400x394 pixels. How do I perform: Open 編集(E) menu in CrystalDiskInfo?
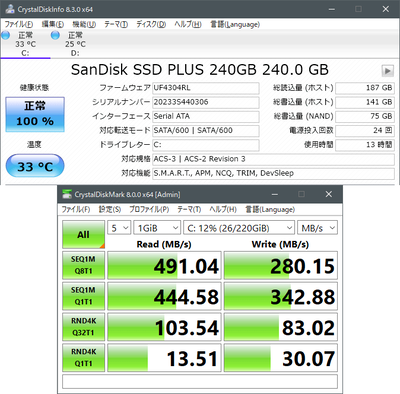[53, 24]
